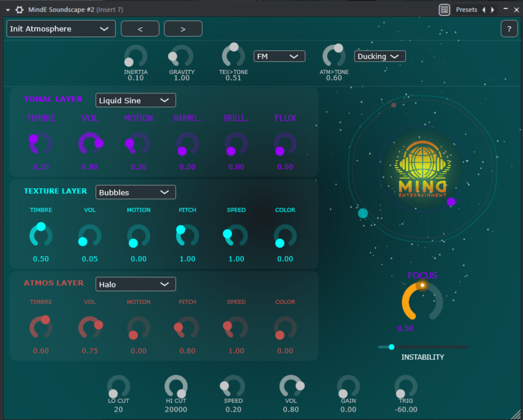523x420 pixels.
Task: Open the Halo dropdown in Atmos Layer
Action: 135,284
